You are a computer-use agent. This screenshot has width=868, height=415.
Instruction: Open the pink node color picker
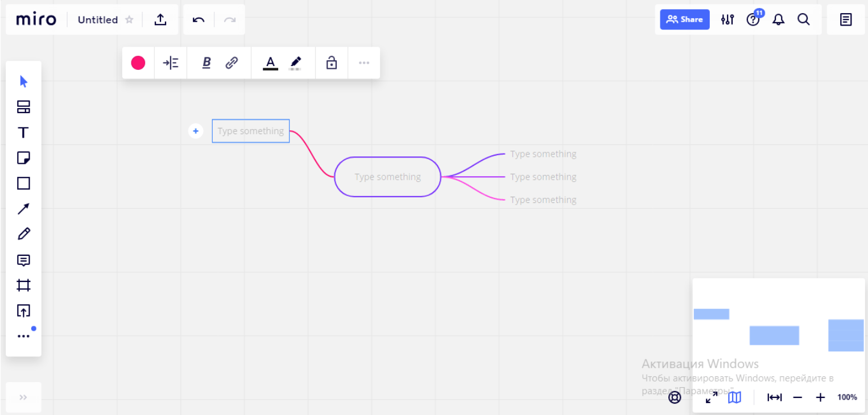(138, 63)
